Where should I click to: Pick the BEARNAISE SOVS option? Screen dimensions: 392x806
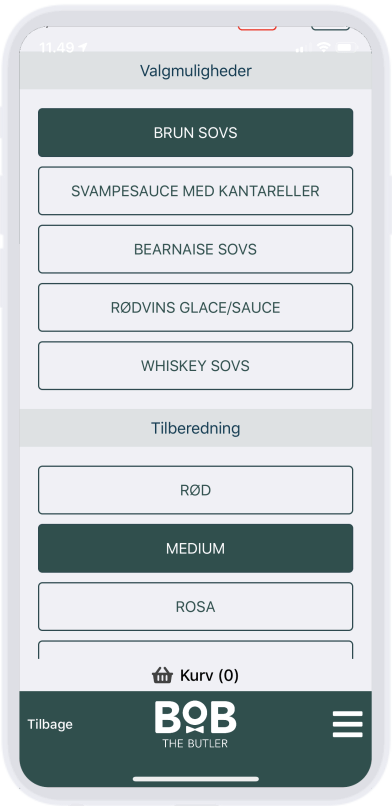click(x=195, y=249)
